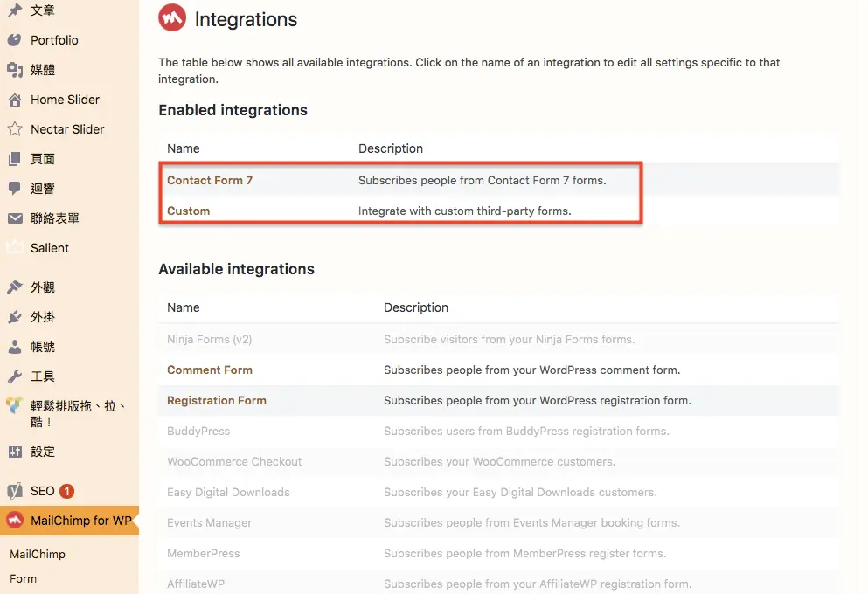Image resolution: width=868 pixels, height=594 pixels.
Task: Click 'Subscribe visitors from your Ninja Forms forms.'
Action: 510,340
